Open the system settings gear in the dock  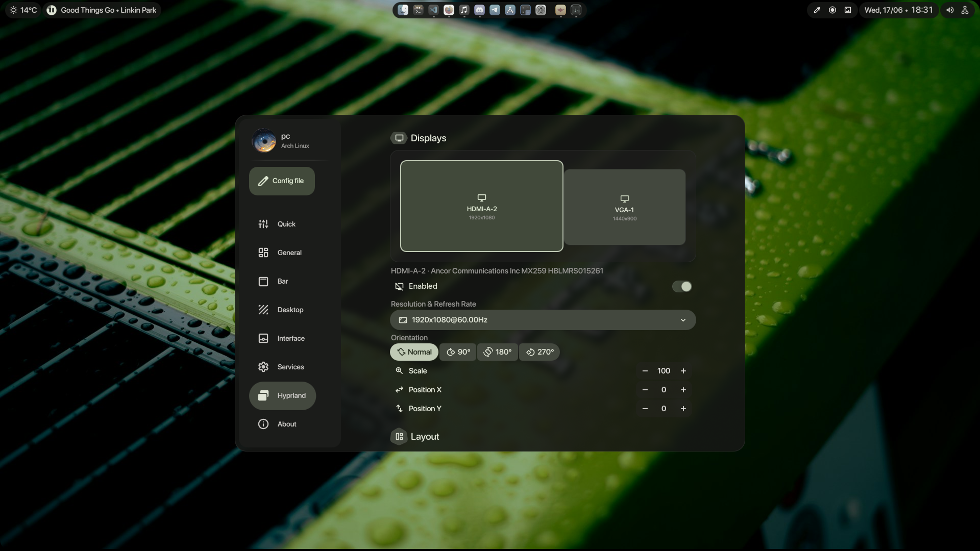pos(541,10)
